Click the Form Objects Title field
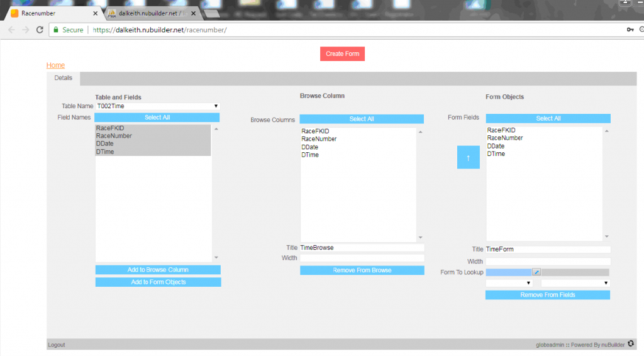Screen dimensions: 644x356 [548, 249]
